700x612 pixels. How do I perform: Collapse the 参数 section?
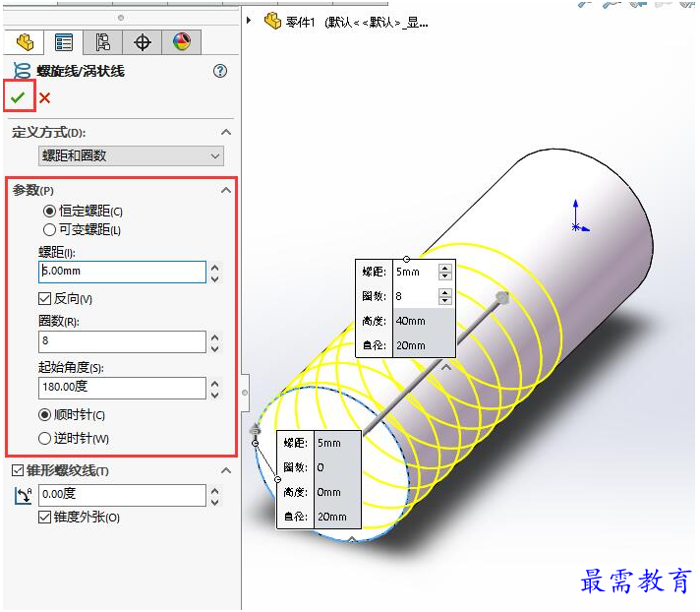pos(226,190)
